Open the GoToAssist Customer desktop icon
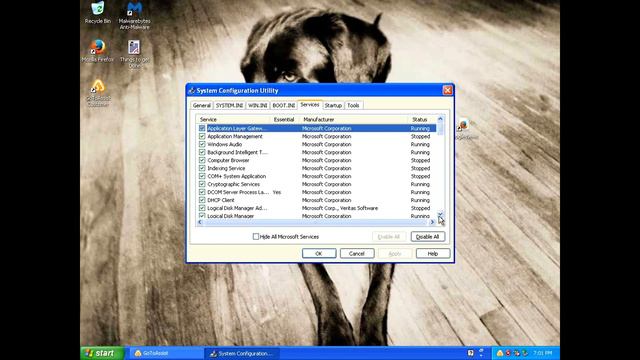The image size is (640, 360). (x=98, y=93)
